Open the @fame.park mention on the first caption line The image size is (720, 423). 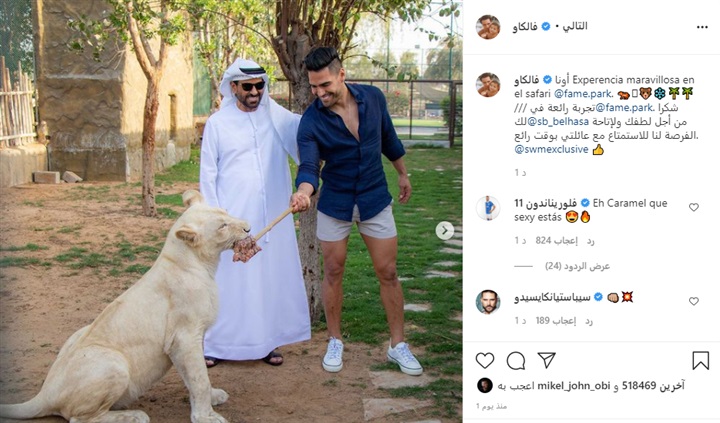coord(583,94)
